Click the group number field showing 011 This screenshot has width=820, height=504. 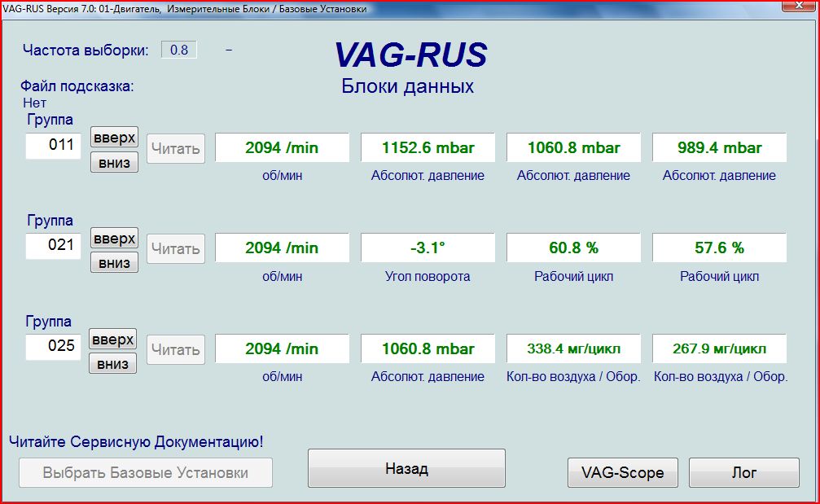pyautogui.click(x=54, y=147)
